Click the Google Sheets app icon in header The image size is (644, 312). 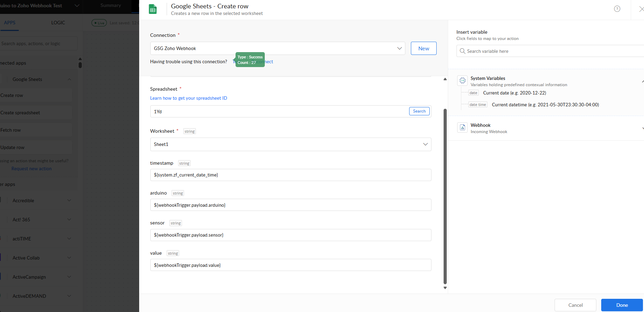pos(153,9)
